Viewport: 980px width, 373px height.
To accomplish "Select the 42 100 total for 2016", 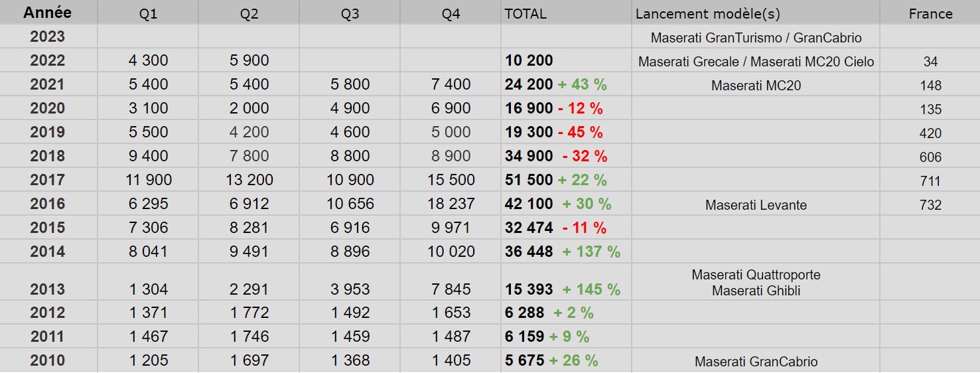I will (529, 204).
